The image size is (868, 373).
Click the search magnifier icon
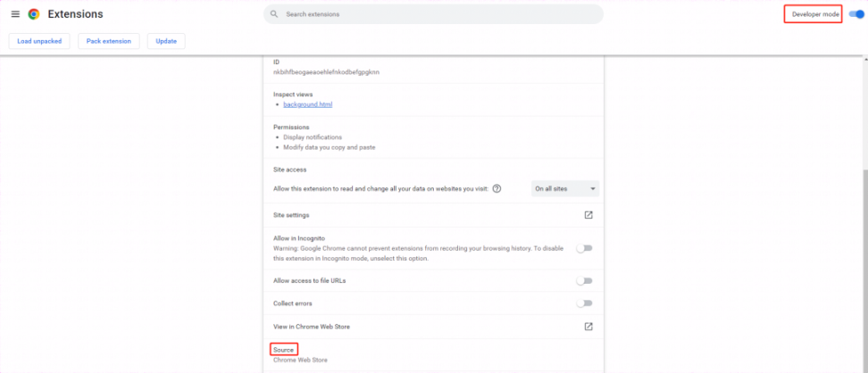(x=274, y=14)
